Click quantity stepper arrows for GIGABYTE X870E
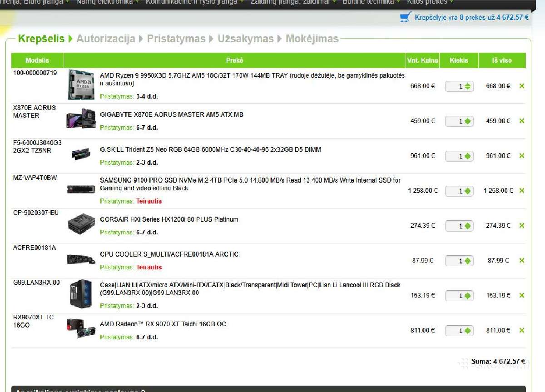Screen dimensions: 545x392 468,121
